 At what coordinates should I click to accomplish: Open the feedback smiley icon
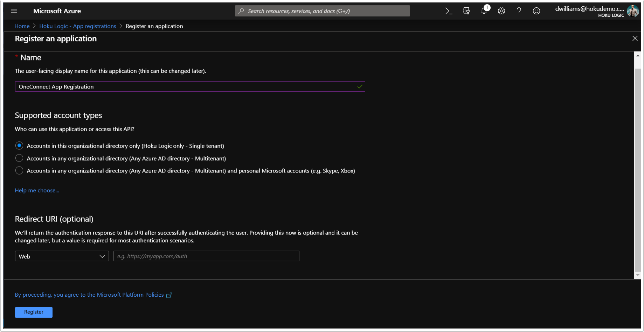(536, 11)
